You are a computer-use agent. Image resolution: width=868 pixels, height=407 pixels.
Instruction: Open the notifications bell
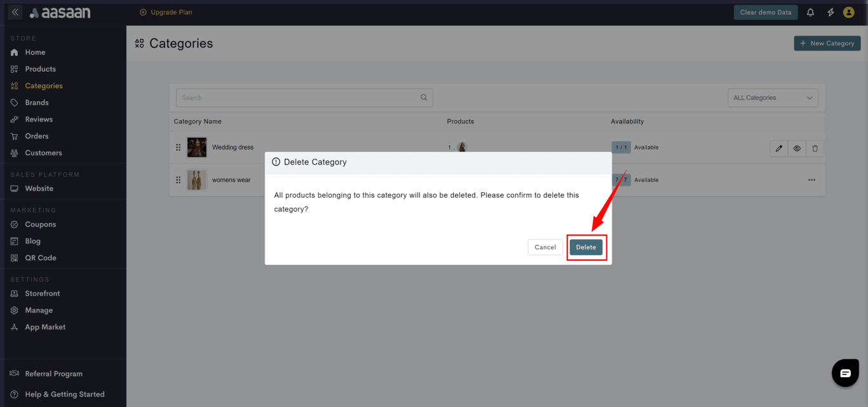(810, 12)
